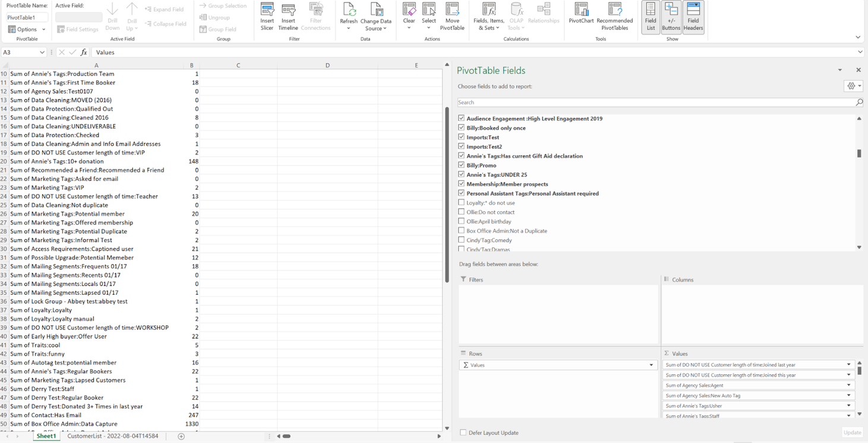The height and width of the screenshot is (443, 868).
Task: Open dropdown for Joined last year value
Action: [x=849, y=365]
